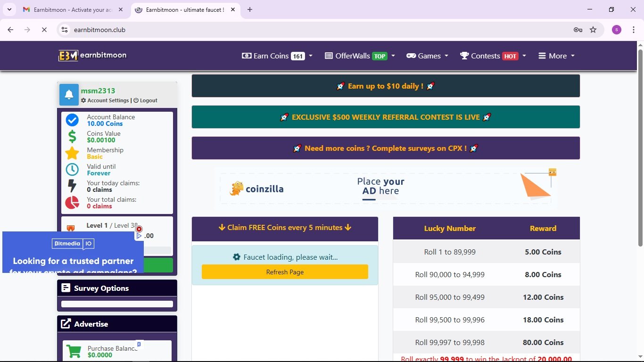Bookmark this page with the star icon
The width and height of the screenshot is (644, 362).
click(x=593, y=30)
